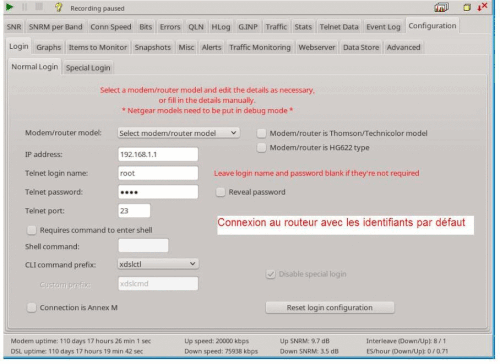Screen dimensions: 500x364
Task: Open Items to Monitor sub-tab
Action: [98, 47]
